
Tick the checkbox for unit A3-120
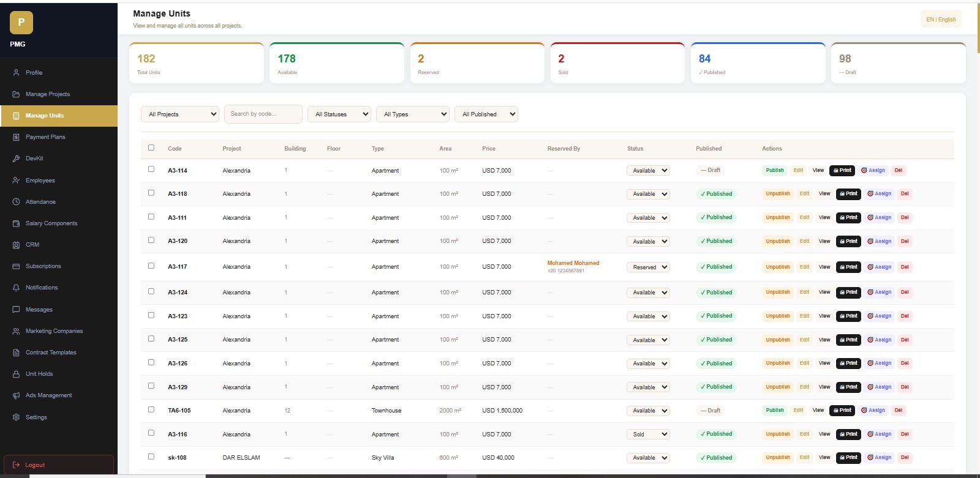pyautogui.click(x=151, y=240)
